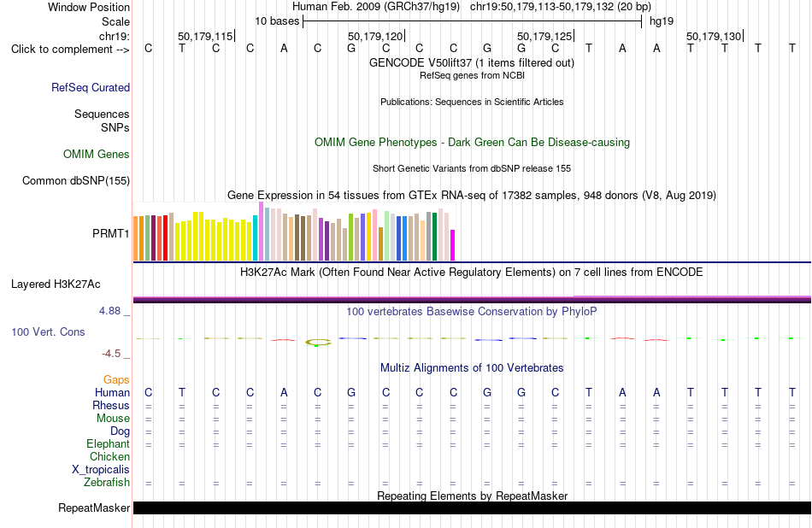Click the yellow-green PhyloP logo peak
812x528 pixels.
[x=318, y=342]
